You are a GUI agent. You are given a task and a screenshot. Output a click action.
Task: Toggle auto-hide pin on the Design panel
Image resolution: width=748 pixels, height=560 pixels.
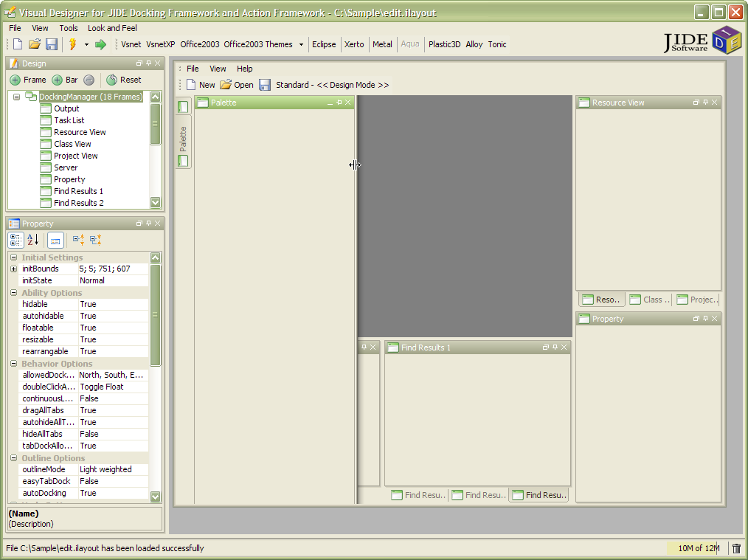pyautogui.click(x=148, y=63)
